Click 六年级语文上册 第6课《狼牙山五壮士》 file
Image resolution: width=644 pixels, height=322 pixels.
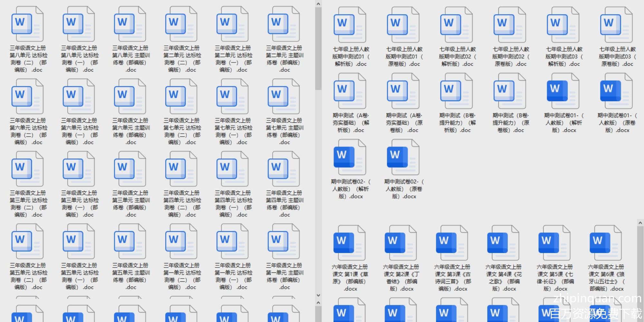pos(606,243)
